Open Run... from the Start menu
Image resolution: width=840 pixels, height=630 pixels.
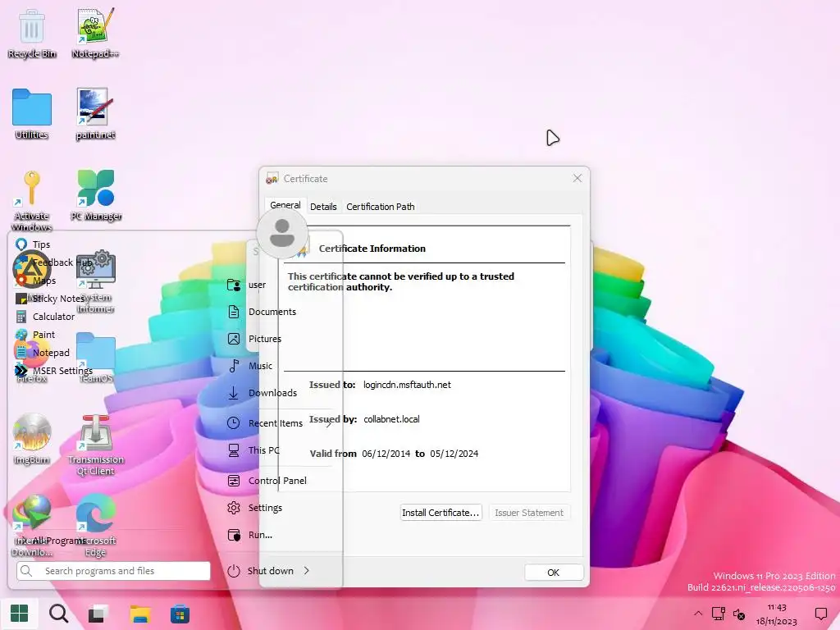[x=249, y=535]
